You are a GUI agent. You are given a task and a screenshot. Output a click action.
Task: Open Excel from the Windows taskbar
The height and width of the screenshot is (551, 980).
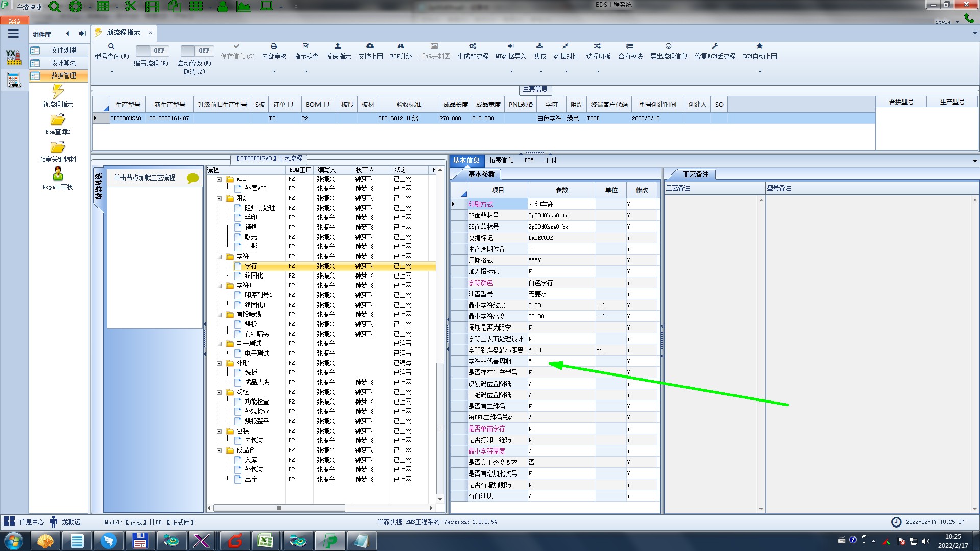pyautogui.click(x=265, y=541)
